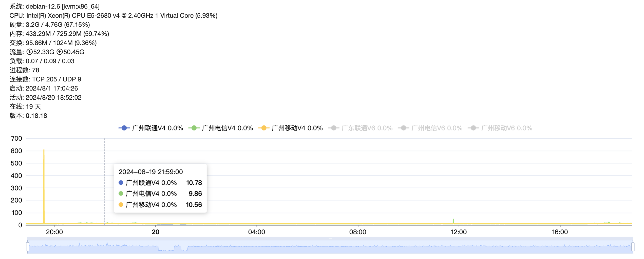This screenshot has height=259, width=644.
Task: Click the download arrow icon beside 52.33G
Action: pyautogui.click(x=29, y=52)
